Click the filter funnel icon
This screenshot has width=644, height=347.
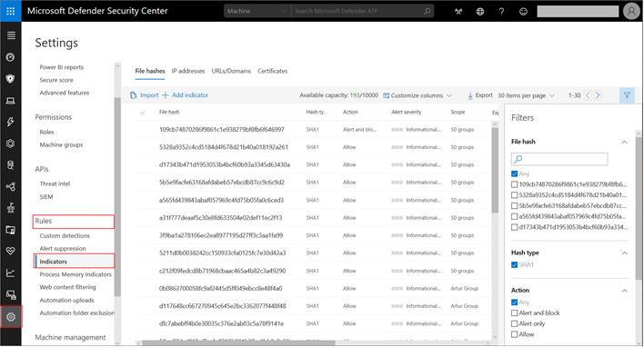click(627, 95)
